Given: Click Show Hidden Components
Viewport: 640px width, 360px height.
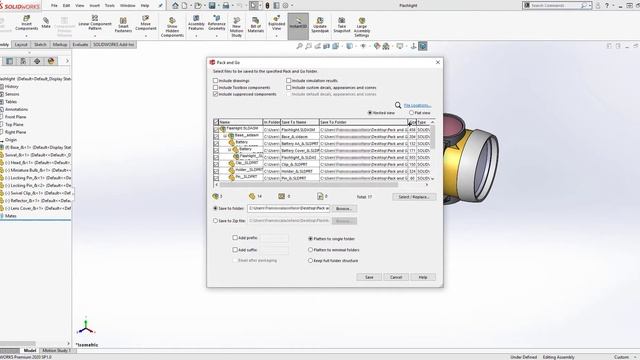Looking at the screenshot, I should coord(172,27).
